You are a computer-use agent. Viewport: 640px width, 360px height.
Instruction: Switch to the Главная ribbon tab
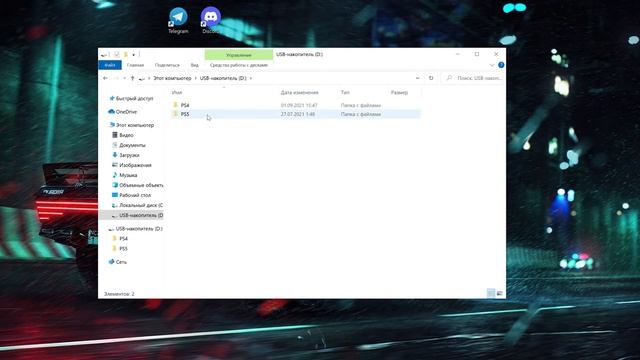(x=135, y=65)
